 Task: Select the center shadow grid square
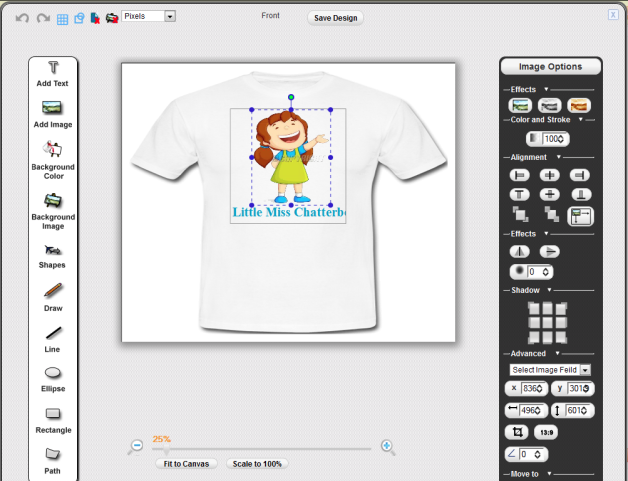pos(547,322)
